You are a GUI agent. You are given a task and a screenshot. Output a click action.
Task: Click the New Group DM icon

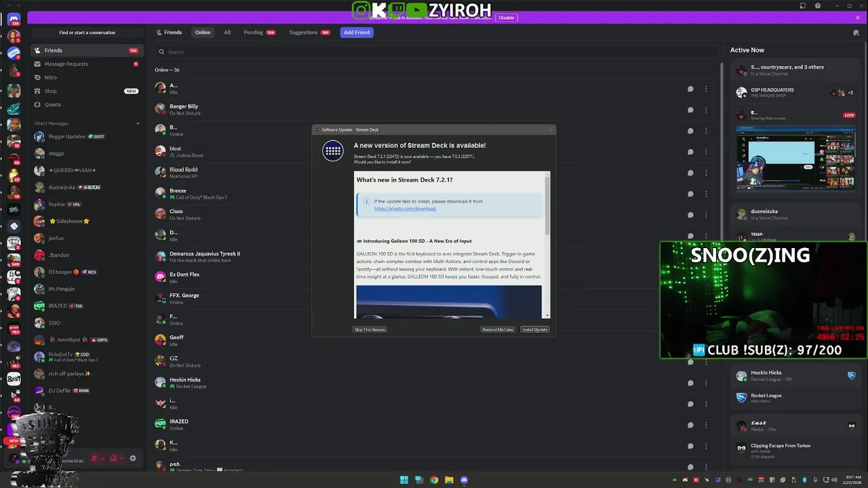pos(856,33)
